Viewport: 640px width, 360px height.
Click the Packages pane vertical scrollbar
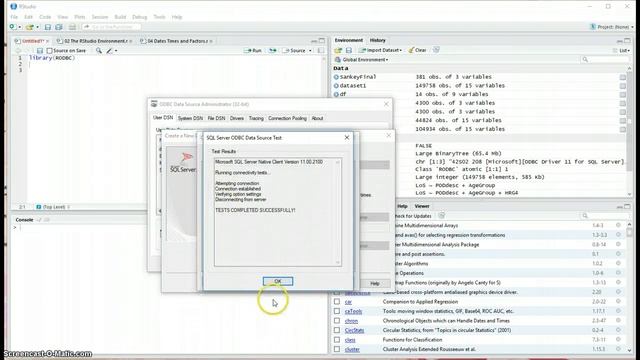(x=629, y=287)
